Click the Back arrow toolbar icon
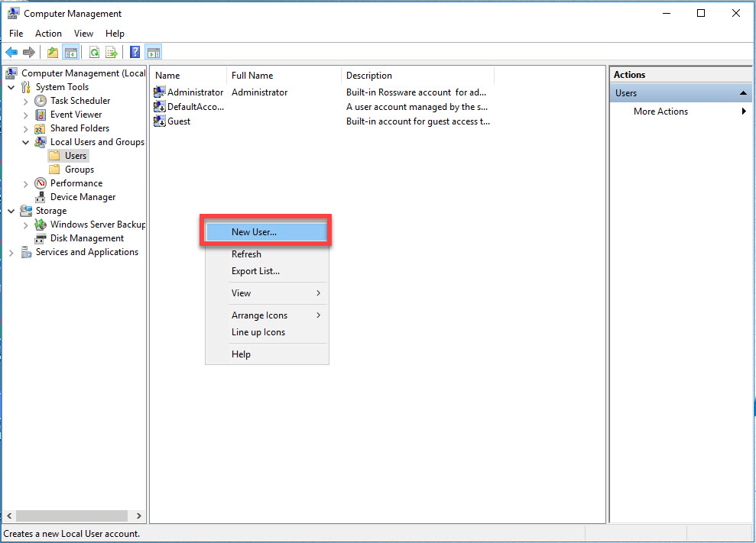The width and height of the screenshot is (756, 543). [11, 52]
